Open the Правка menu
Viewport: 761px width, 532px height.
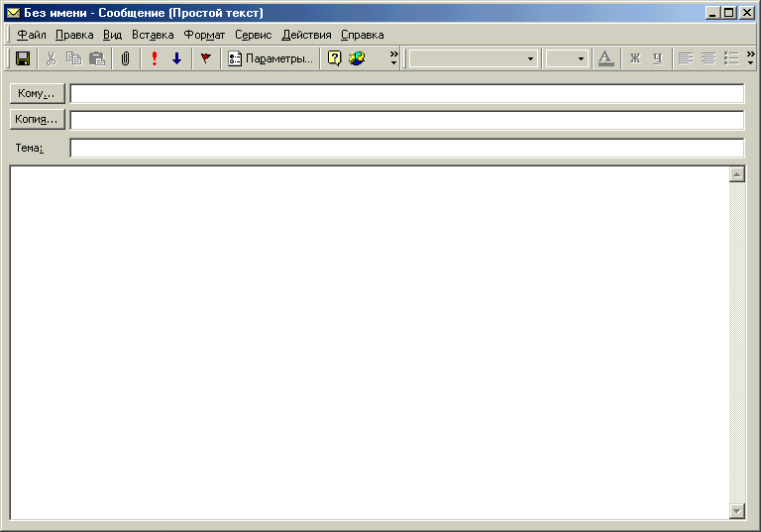tap(74, 35)
